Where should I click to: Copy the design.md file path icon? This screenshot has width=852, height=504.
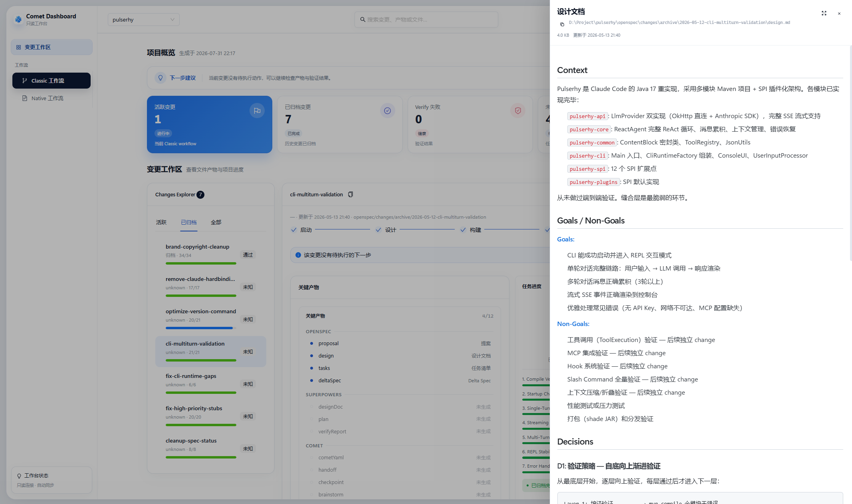point(562,24)
